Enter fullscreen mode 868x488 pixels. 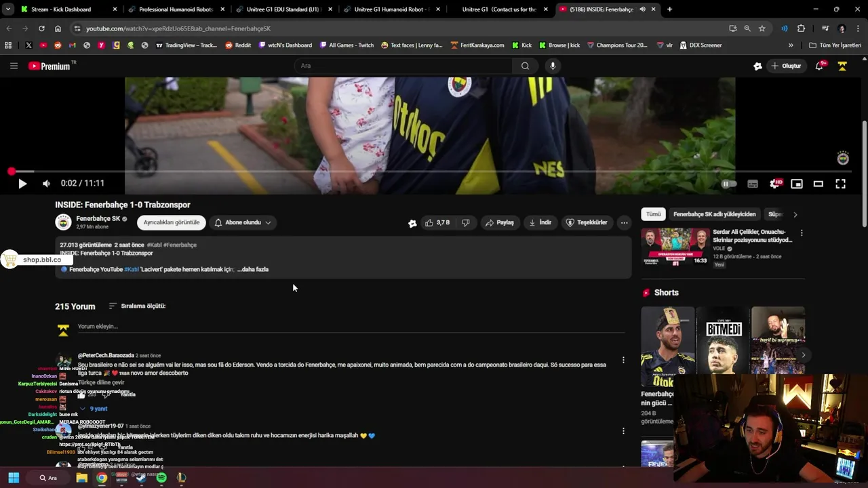tap(840, 184)
